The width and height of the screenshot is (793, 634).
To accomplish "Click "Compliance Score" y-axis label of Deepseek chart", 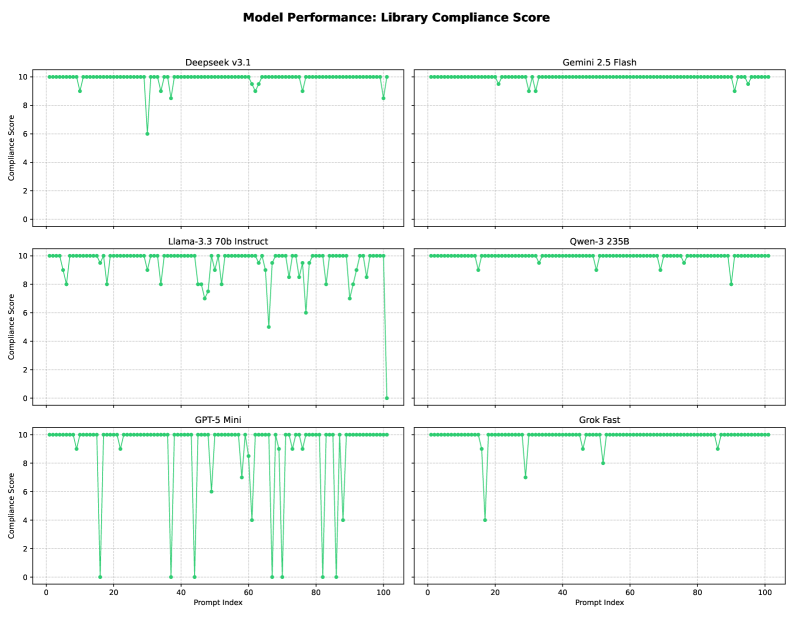I will [x=11, y=148].
